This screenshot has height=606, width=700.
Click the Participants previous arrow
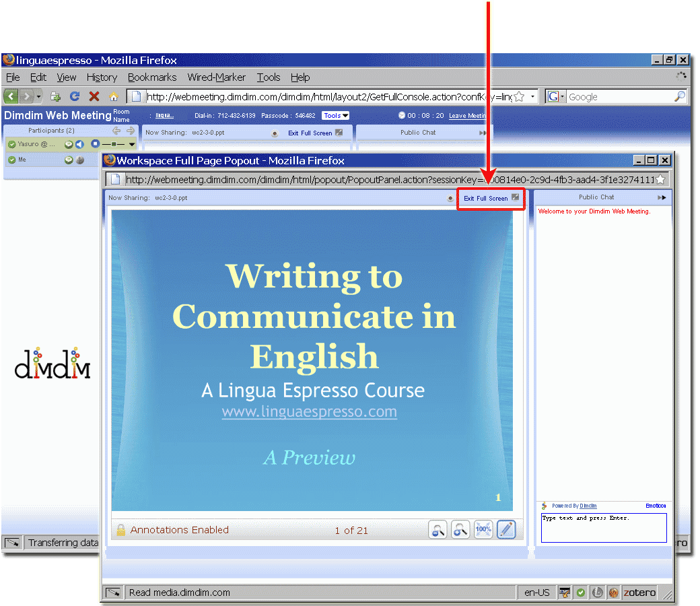pos(116,131)
